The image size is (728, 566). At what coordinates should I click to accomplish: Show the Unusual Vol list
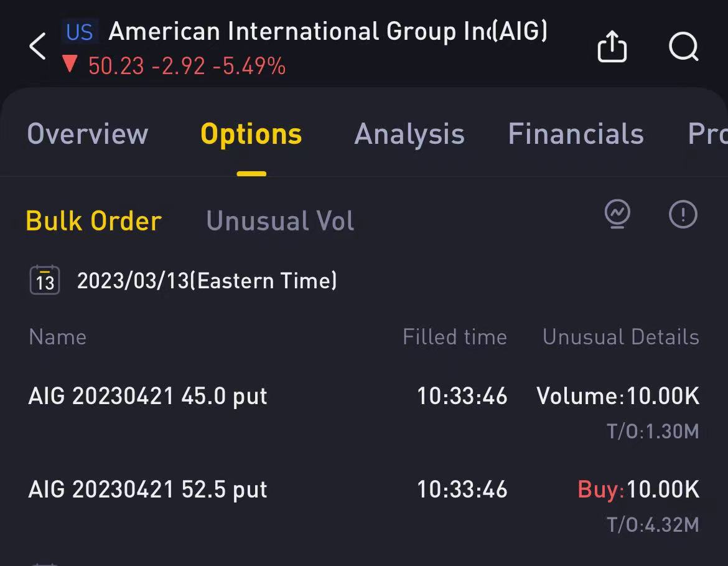pos(280,220)
